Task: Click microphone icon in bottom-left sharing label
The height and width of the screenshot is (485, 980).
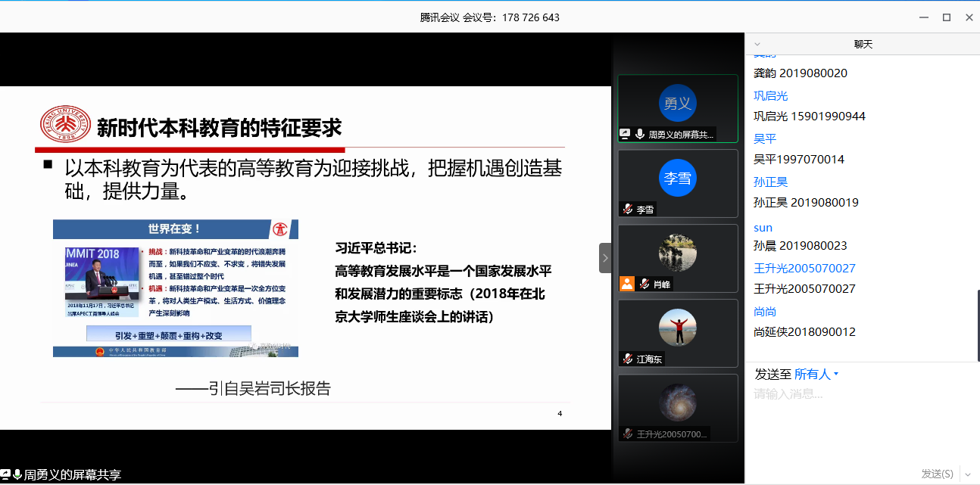Action: [17, 474]
